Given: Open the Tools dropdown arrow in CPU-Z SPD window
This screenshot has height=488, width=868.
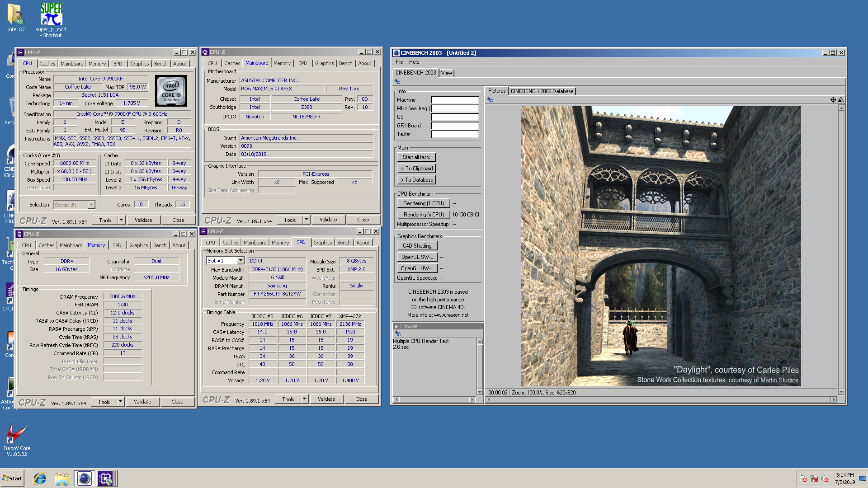Looking at the screenshot, I should pos(304,399).
